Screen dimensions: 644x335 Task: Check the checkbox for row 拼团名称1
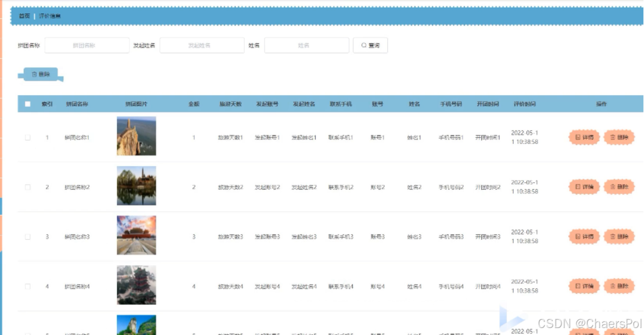pos(27,138)
